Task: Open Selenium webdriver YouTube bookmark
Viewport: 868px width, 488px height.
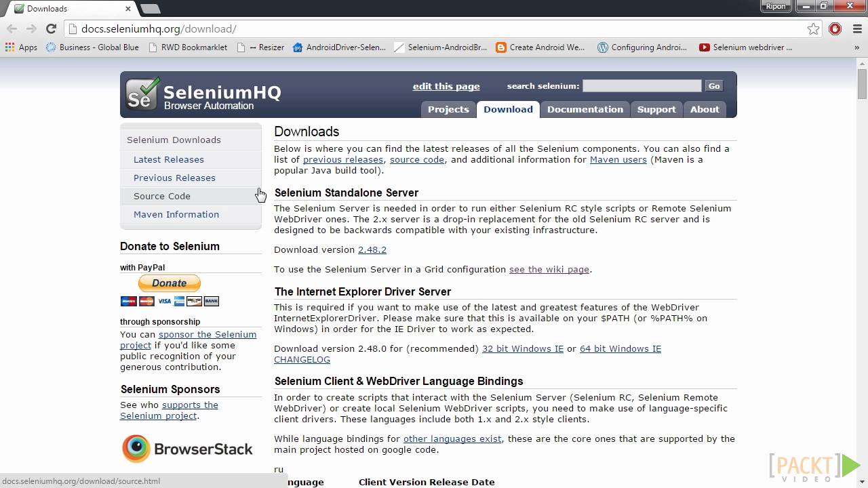Action: tap(745, 47)
